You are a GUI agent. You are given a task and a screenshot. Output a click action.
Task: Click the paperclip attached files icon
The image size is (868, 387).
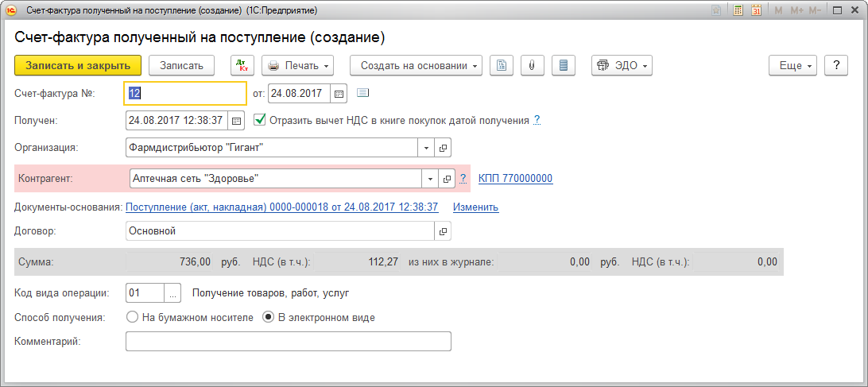532,65
